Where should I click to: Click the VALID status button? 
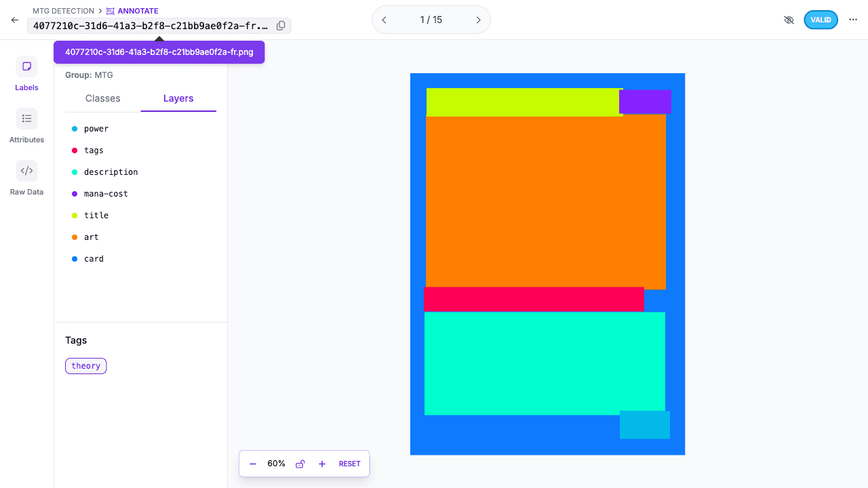tap(821, 20)
